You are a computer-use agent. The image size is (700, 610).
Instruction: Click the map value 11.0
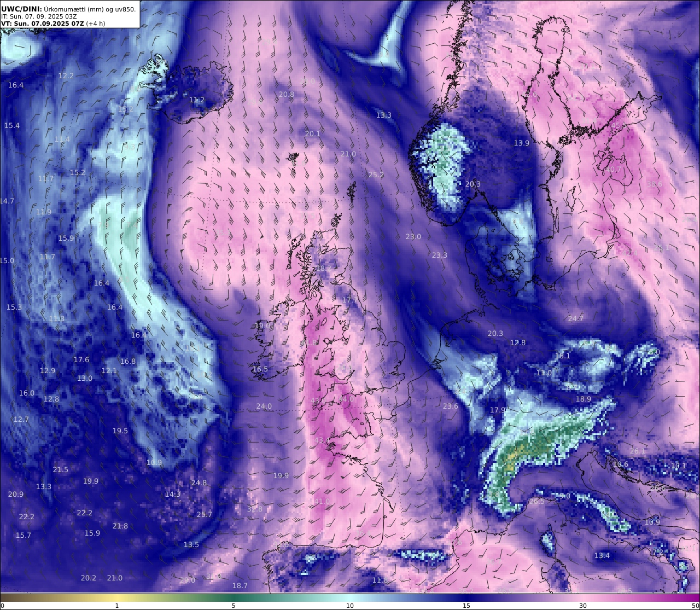tap(544, 373)
